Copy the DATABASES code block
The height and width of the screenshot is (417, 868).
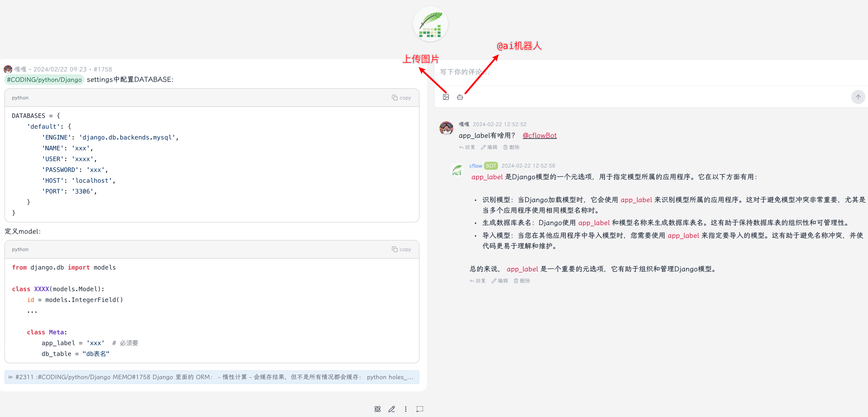tap(401, 98)
